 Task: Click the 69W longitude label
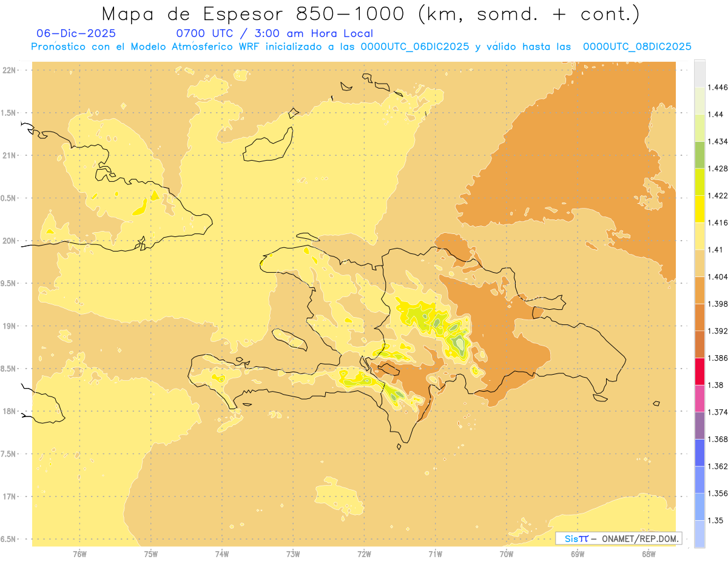pyautogui.click(x=577, y=554)
